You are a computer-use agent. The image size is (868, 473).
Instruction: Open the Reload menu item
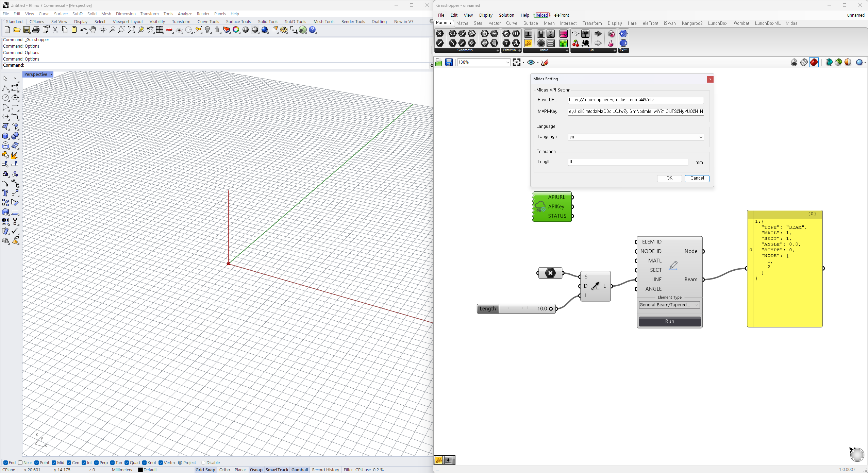pos(541,15)
